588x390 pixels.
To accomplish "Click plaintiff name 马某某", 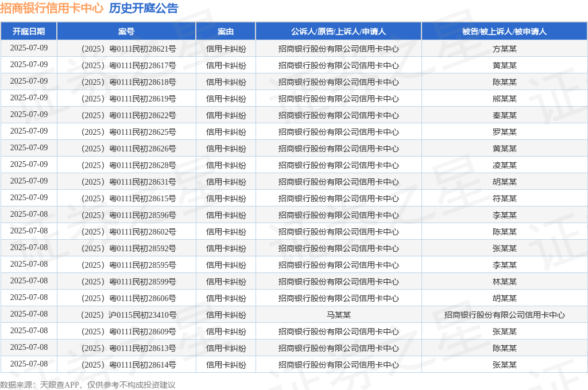I will coord(339,315).
